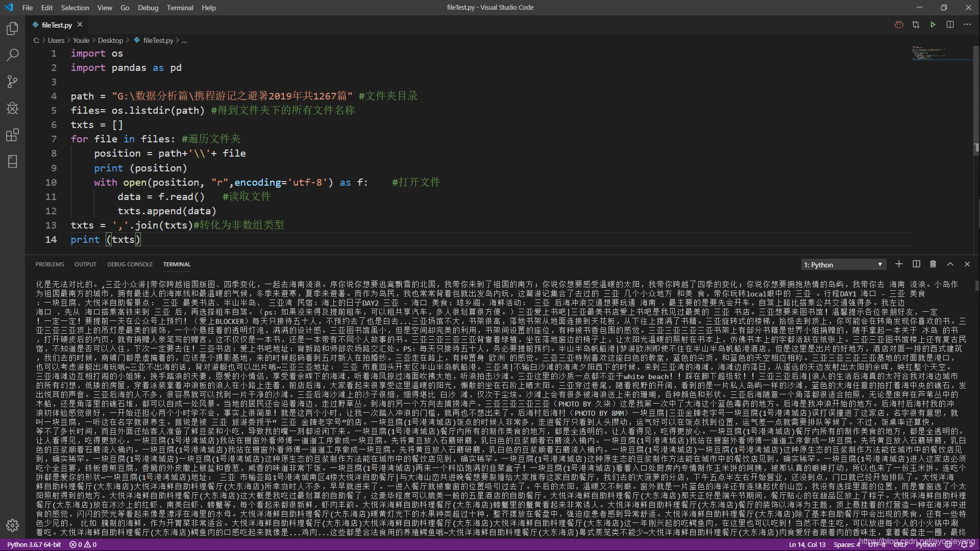This screenshot has width=980, height=551.
Task: Open the Source Control view
Action: click(x=12, y=82)
